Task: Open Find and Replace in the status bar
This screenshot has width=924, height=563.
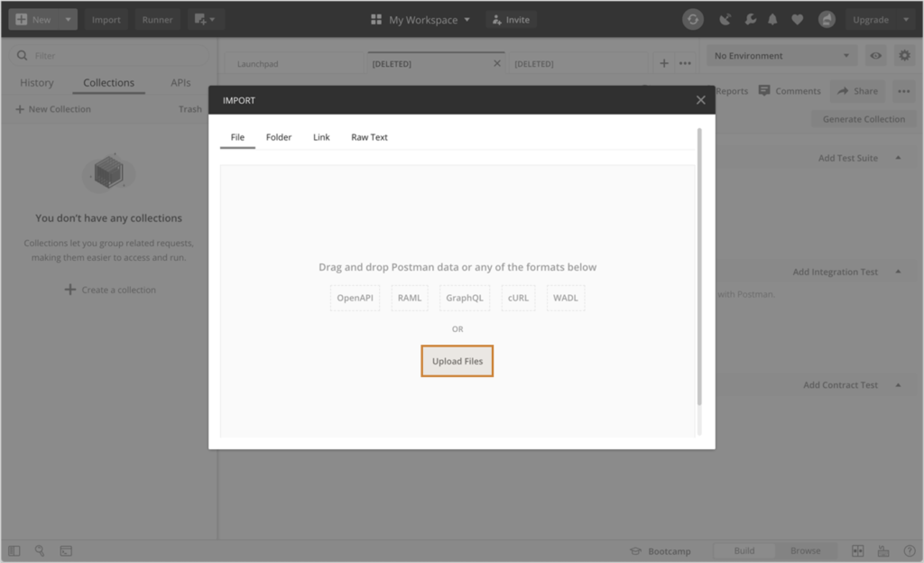Action: pyautogui.click(x=40, y=550)
